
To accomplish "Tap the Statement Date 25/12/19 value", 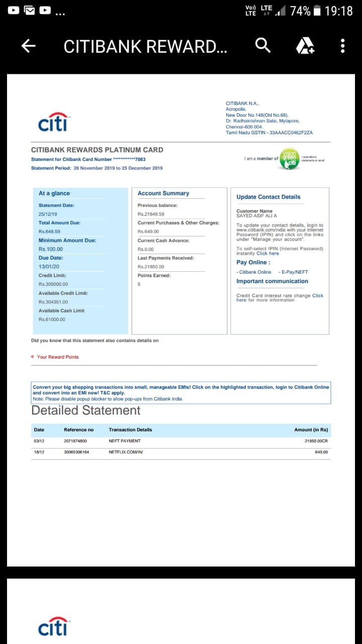I will point(48,214).
